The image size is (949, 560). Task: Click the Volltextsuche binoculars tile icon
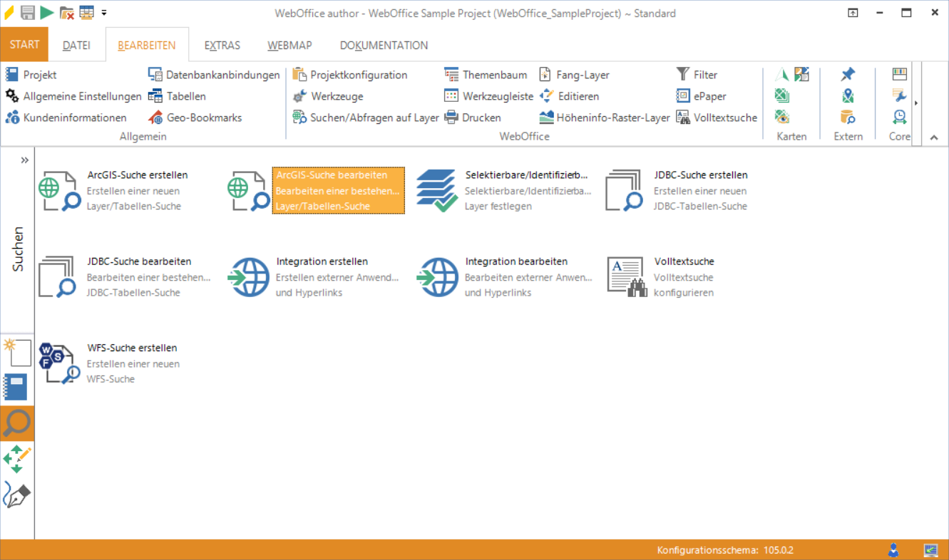point(627,277)
